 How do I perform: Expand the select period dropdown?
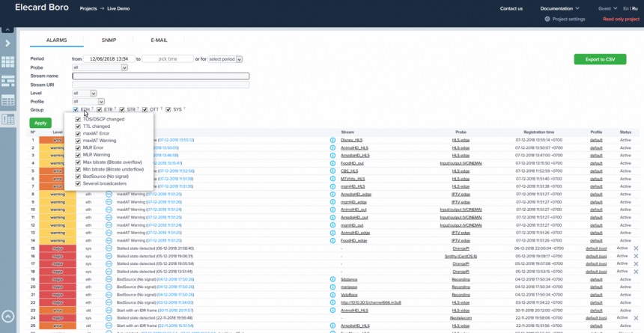click(x=226, y=58)
